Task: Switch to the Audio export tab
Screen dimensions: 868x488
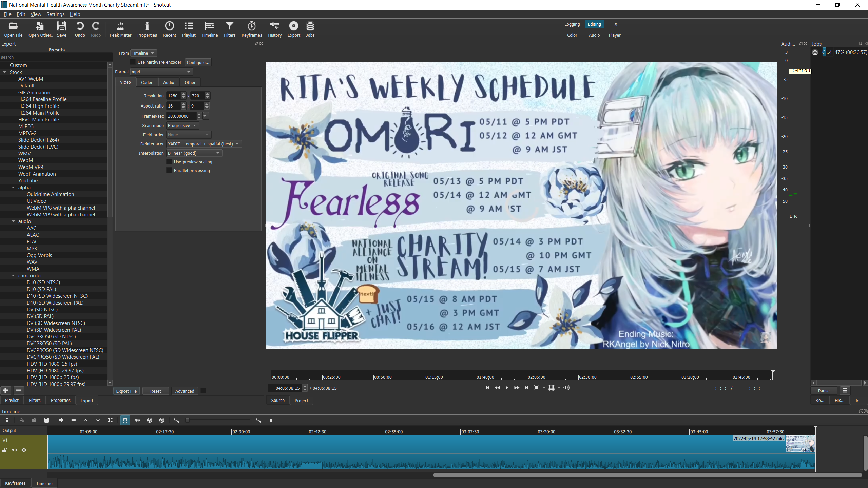Action: tap(169, 82)
